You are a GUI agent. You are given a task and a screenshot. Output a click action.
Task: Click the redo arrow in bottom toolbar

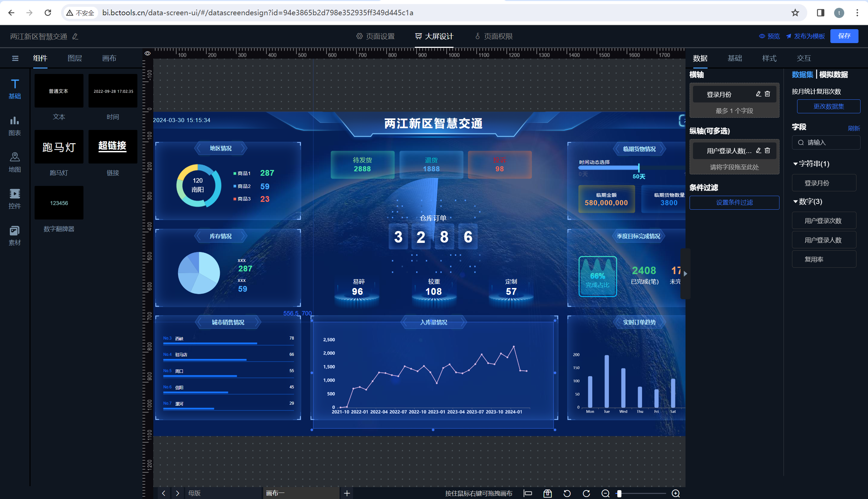586,493
